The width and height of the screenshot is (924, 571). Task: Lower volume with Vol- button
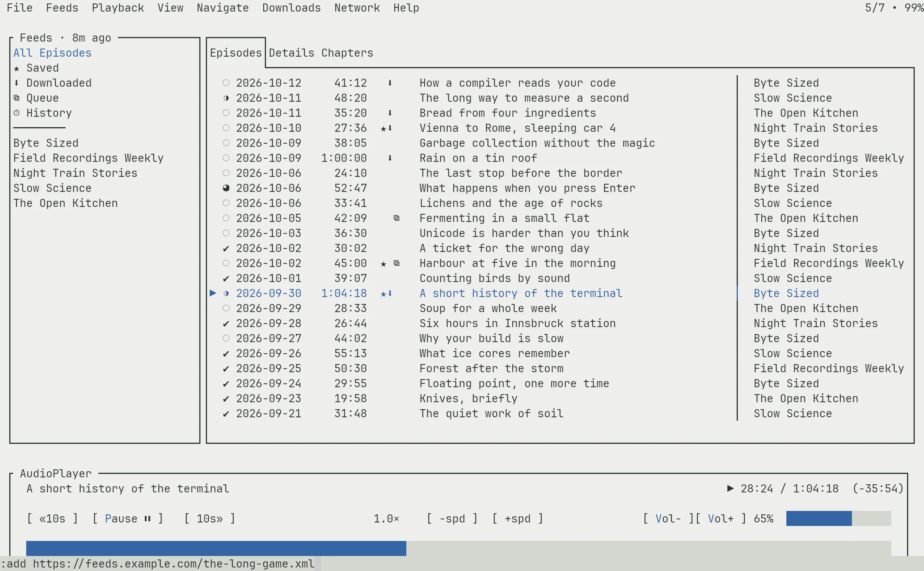click(668, 519)
